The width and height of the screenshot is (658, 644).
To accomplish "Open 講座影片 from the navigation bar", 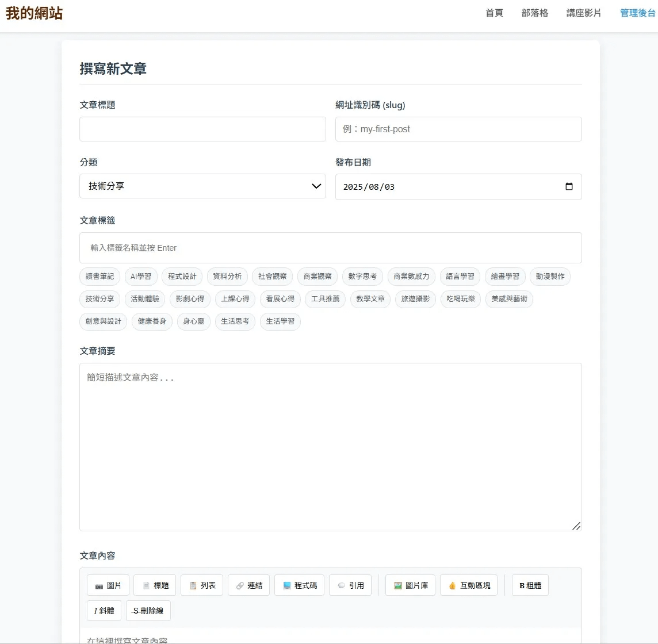I will (583, 13).
